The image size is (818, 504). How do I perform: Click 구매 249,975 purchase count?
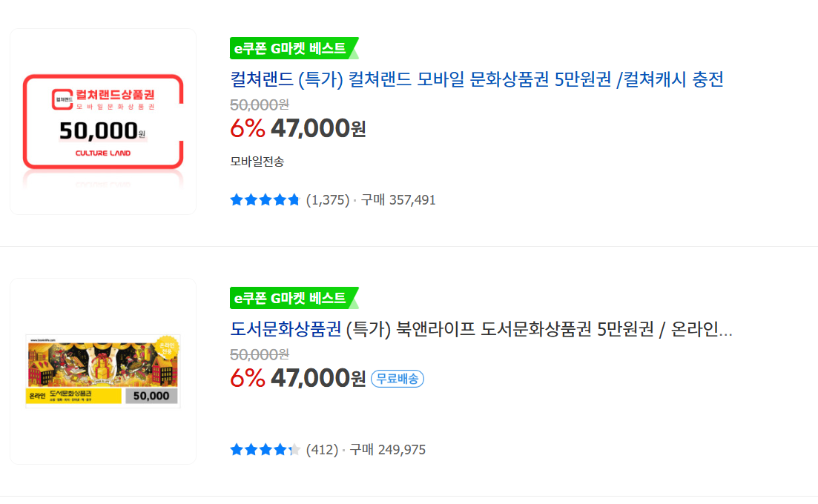[388, 450]
